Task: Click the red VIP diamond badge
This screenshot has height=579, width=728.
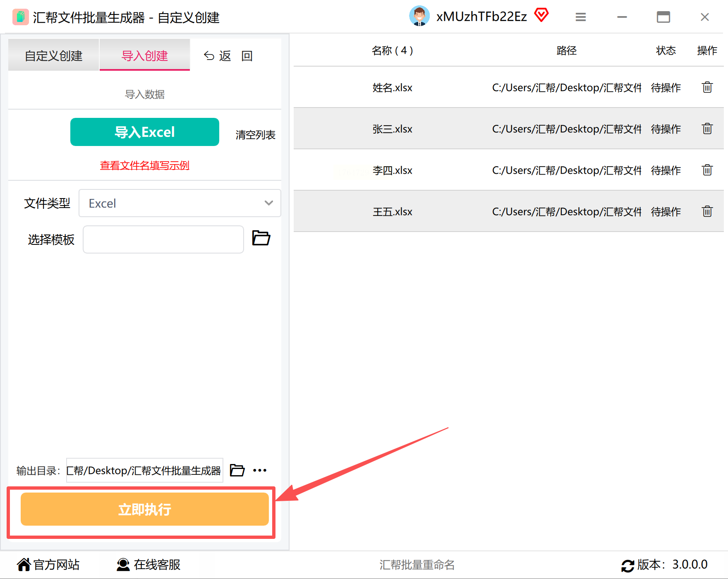Action: click(541, 15)
